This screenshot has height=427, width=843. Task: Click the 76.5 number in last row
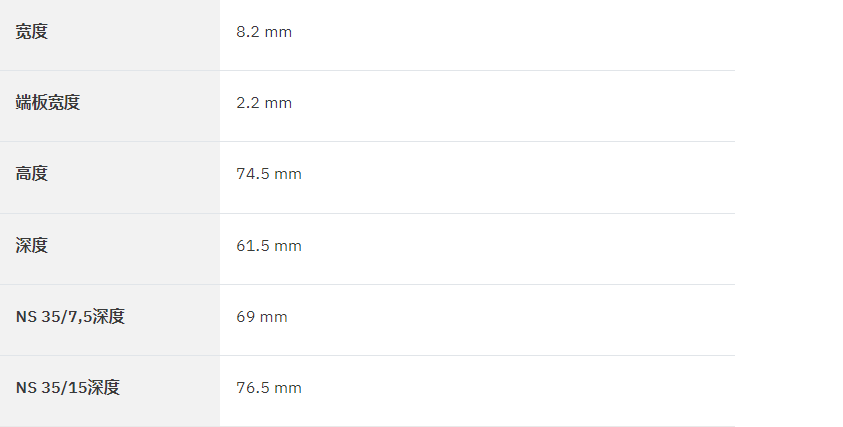[253, 388]
